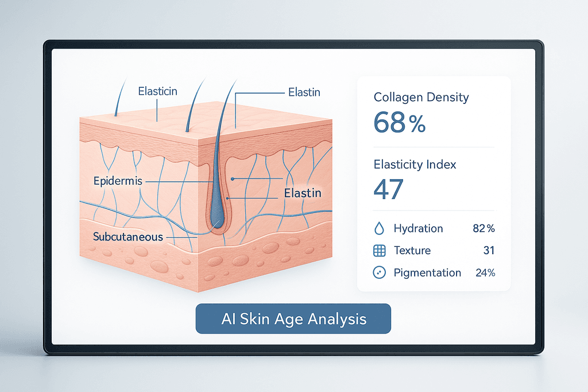The height and width of the screenshot is (392, 588).
Task: Select the Collagen Density heading
Action: [x=421, y=97]
